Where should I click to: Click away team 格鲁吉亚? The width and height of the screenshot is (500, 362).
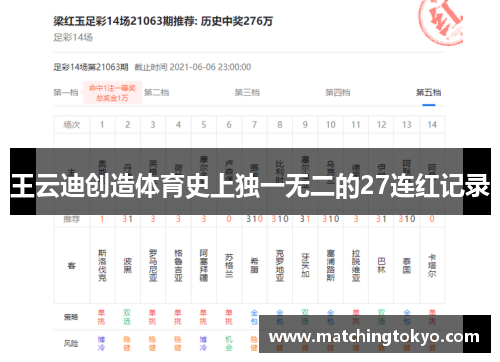[178, 266]
